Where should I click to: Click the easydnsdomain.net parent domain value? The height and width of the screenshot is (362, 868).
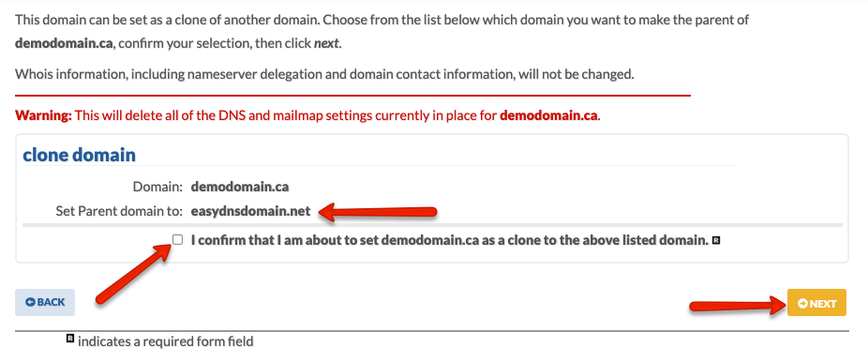[x=251, y=211]
